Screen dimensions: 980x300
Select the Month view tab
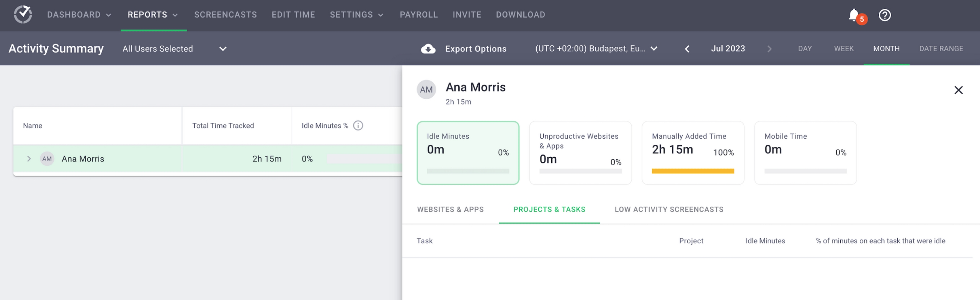[x=887, y=49]
